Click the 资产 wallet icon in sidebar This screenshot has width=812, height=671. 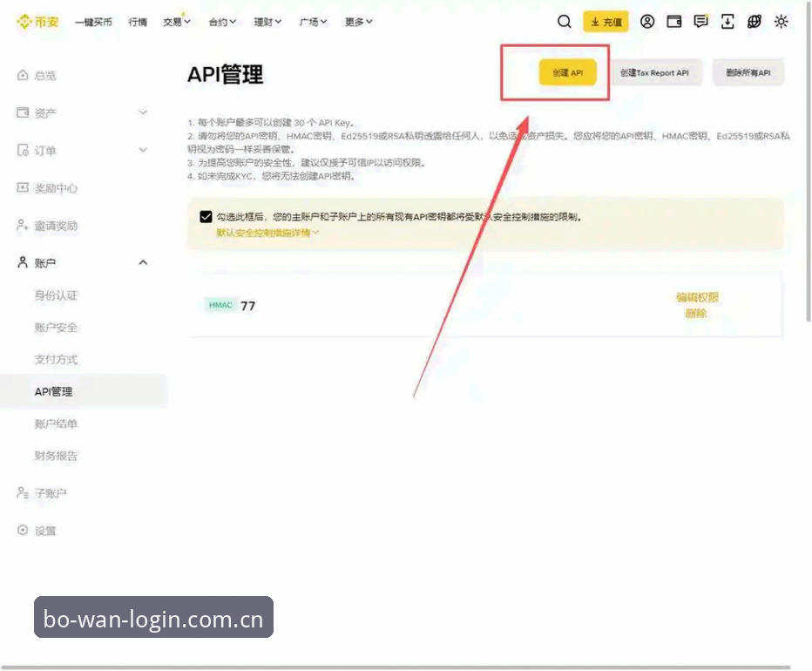pos(23,112)
